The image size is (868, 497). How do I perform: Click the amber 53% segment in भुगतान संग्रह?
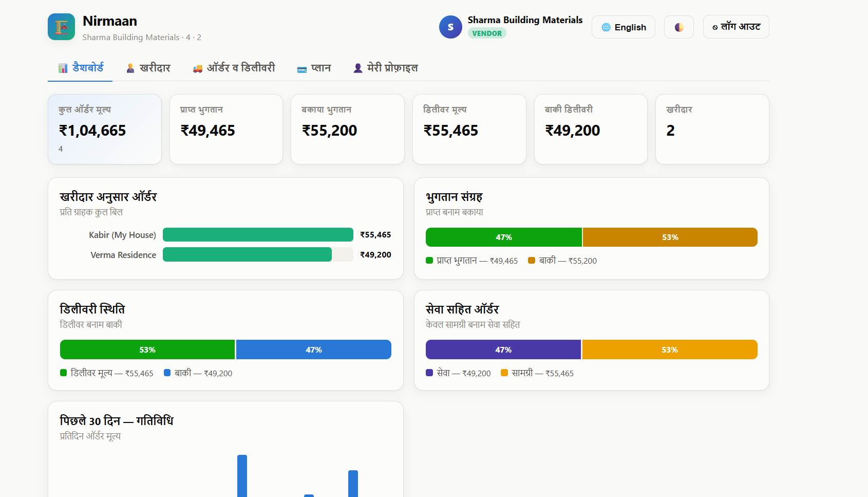pyautogui.click(x=670, y=237)
